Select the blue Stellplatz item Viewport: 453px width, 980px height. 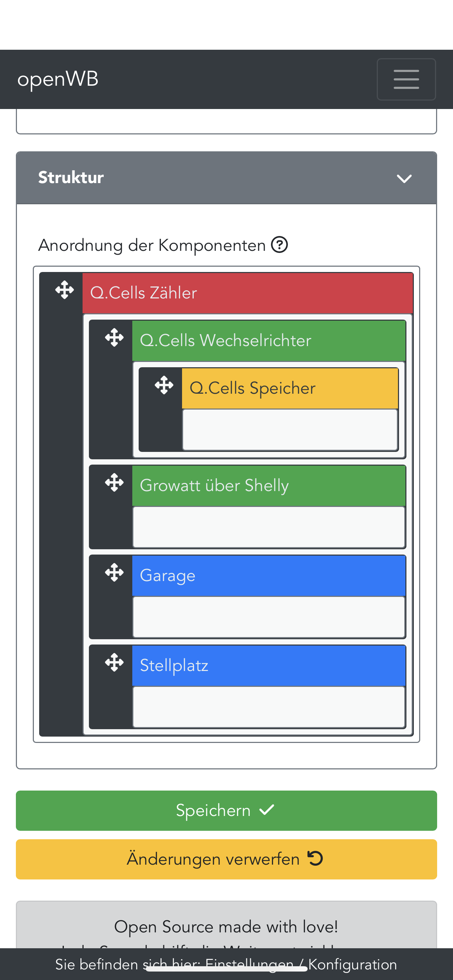coord(268,665)
